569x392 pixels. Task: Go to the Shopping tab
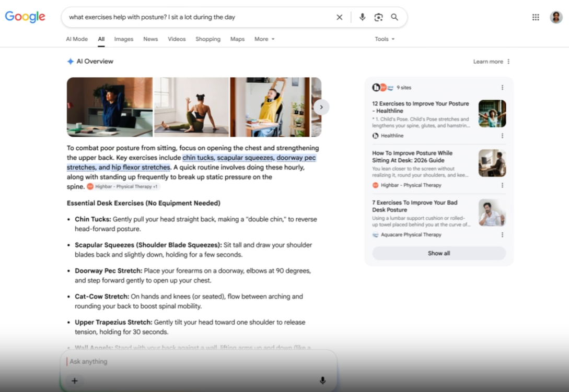208,39
